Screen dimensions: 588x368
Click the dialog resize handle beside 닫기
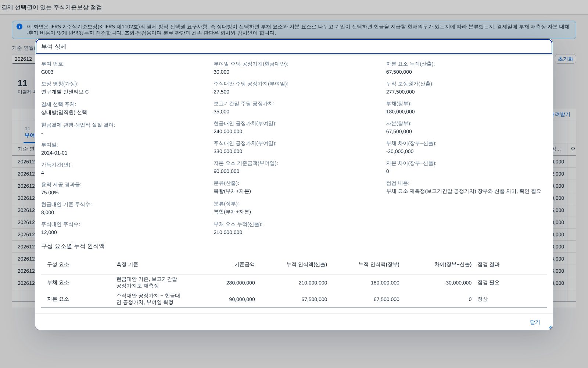550,327
